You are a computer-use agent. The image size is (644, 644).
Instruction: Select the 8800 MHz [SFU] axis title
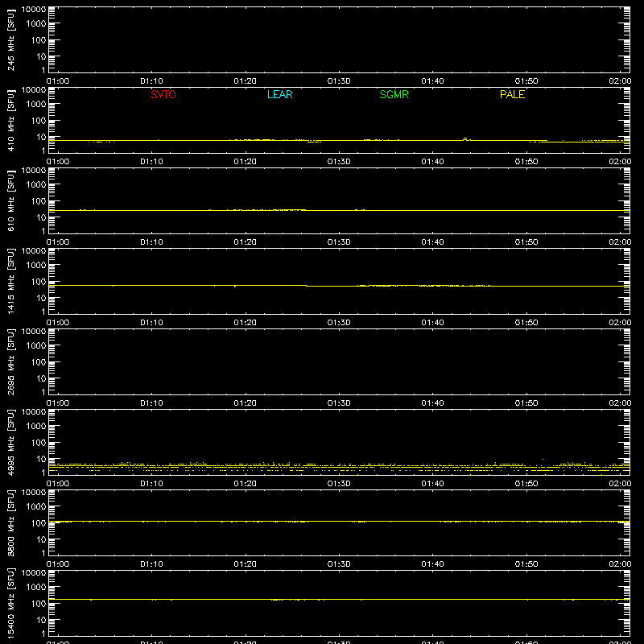[10, 522]
